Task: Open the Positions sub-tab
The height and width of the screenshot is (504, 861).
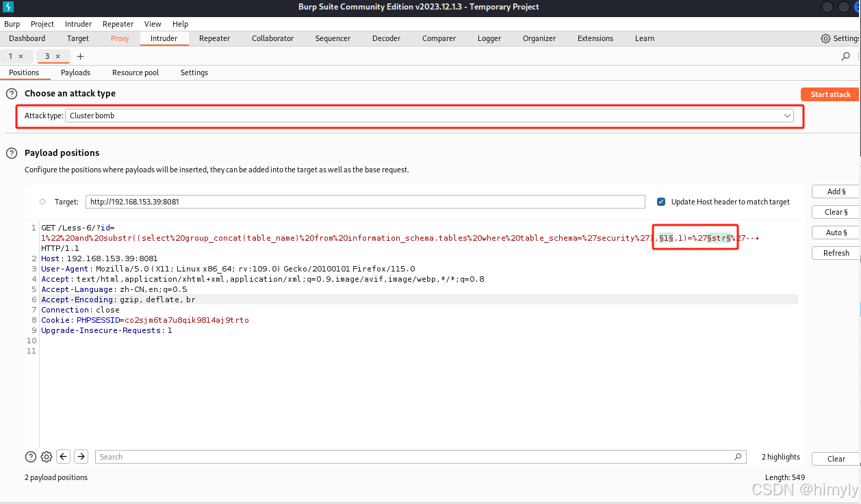Action: 24,72
